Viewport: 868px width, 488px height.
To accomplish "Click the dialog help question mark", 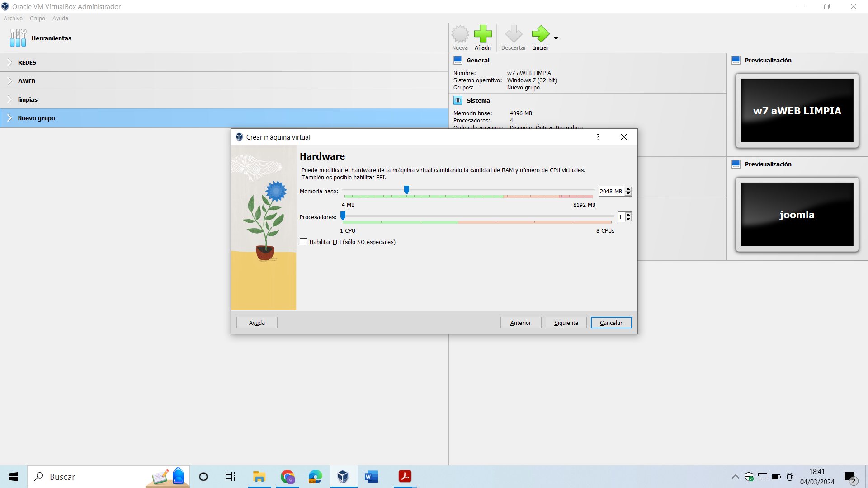I will [x=598, y=137].
